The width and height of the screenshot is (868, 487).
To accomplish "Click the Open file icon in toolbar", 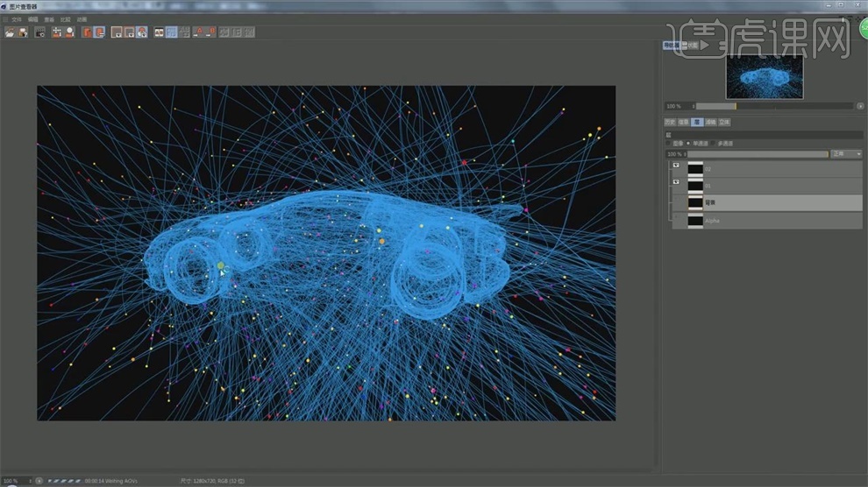I will [x=10, y=32].
